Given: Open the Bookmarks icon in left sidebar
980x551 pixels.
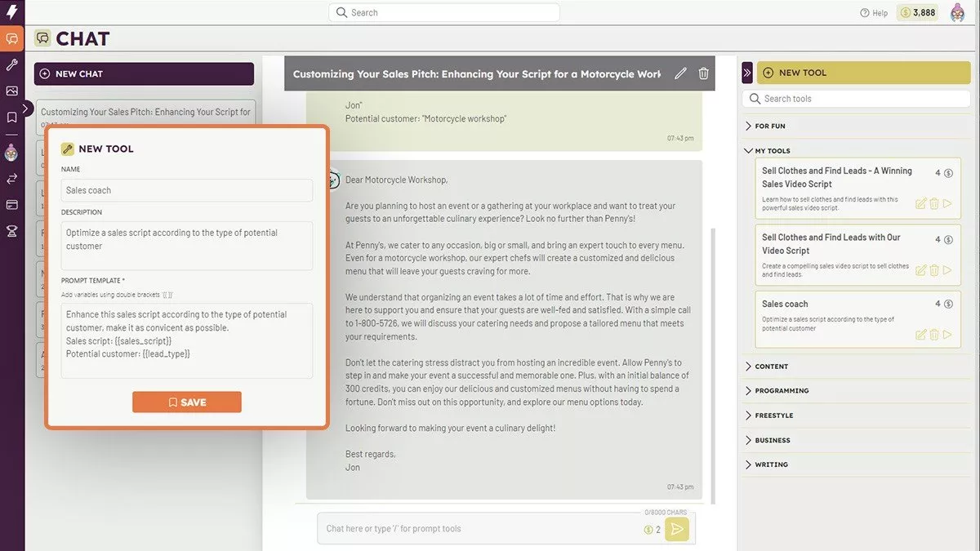Looking at the screenshot, I should coord(12,118).
